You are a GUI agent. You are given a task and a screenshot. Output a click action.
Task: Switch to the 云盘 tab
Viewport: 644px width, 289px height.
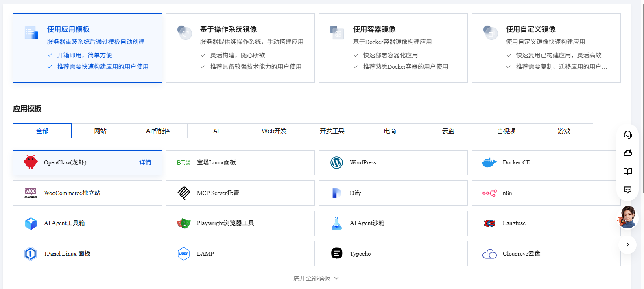448,131
